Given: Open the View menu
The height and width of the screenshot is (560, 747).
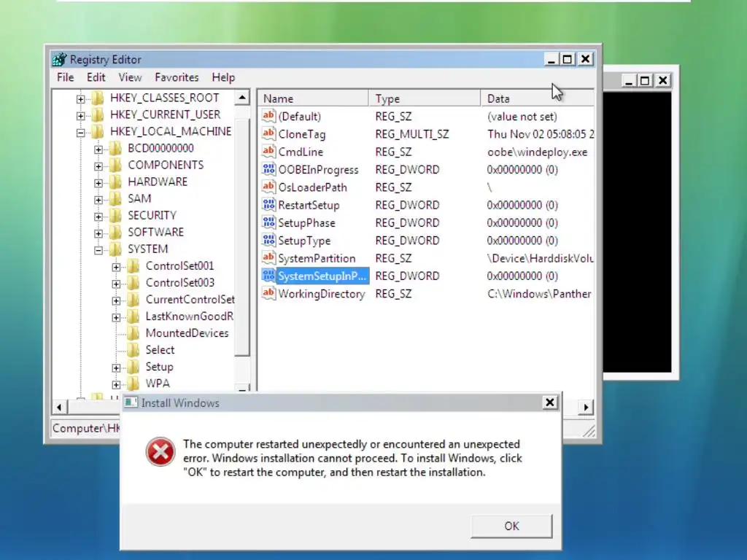Looking at the screenshot, I should (130, 77).
